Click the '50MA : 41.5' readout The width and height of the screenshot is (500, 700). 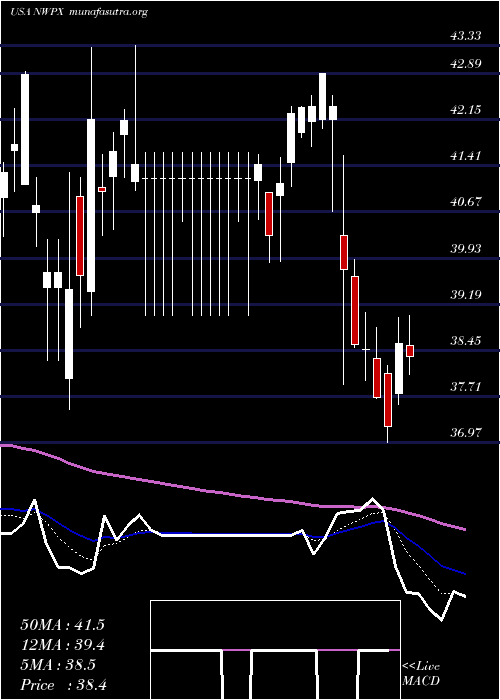[x=62, y=625]
